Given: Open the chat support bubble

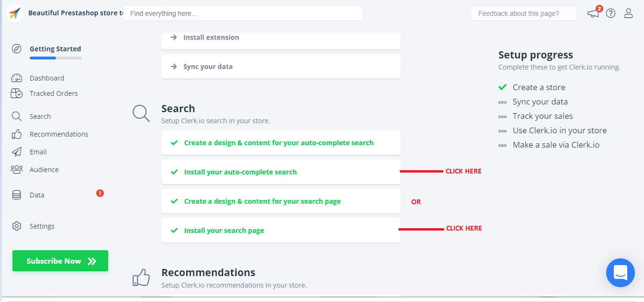Looking at the screenshot, I should pyautogui.click(x=620, y=273).
